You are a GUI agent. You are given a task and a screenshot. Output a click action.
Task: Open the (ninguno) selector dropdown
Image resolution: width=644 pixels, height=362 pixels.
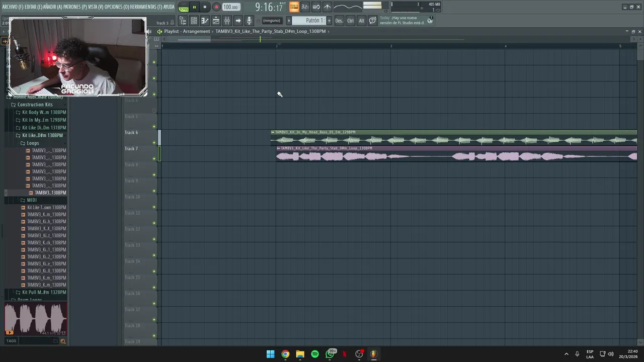(272, 21)
